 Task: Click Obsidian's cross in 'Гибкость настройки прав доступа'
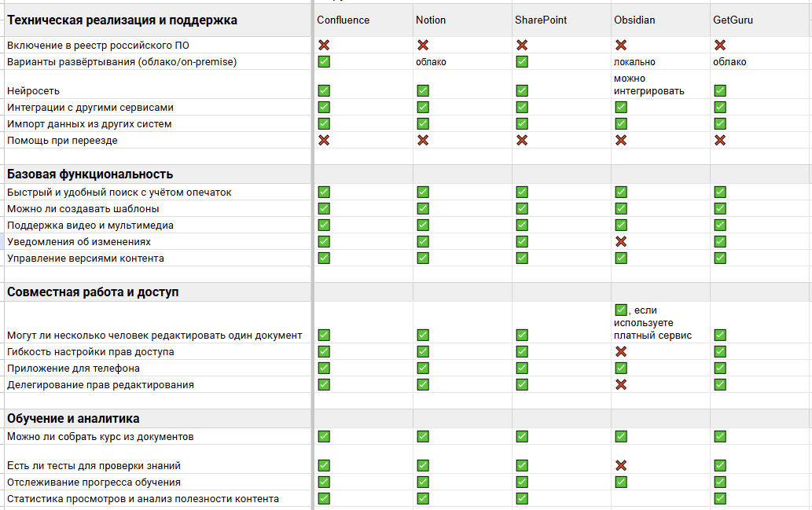tap(621, 351)
